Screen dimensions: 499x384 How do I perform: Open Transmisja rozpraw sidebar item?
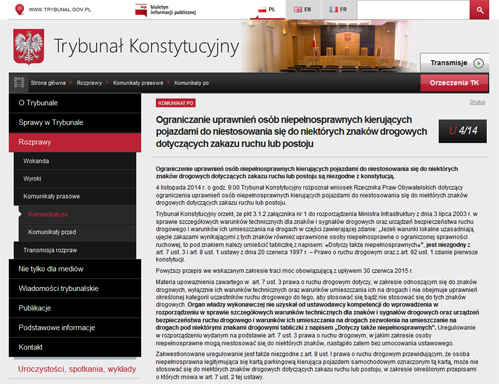[75, 250]
